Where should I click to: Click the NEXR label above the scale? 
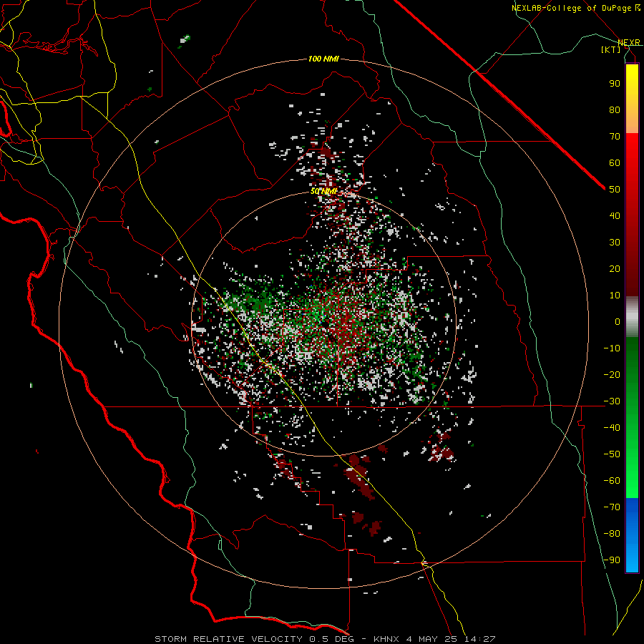tap(629, 42)
